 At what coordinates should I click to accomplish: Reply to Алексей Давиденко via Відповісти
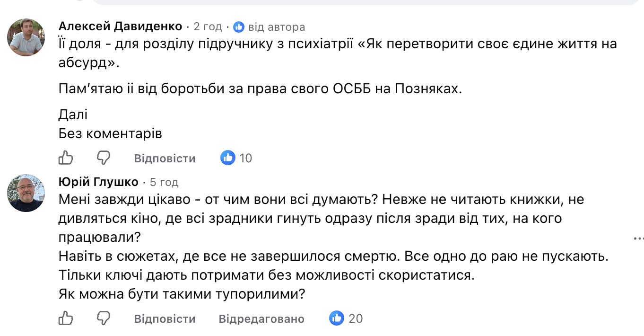tap(165, 158)
